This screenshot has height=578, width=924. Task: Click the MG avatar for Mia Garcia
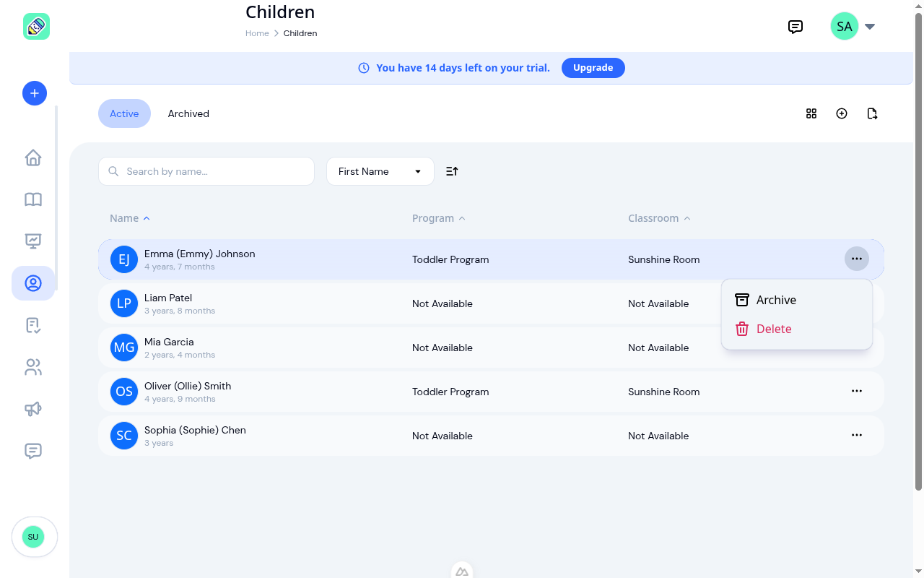tap(124, 348)
